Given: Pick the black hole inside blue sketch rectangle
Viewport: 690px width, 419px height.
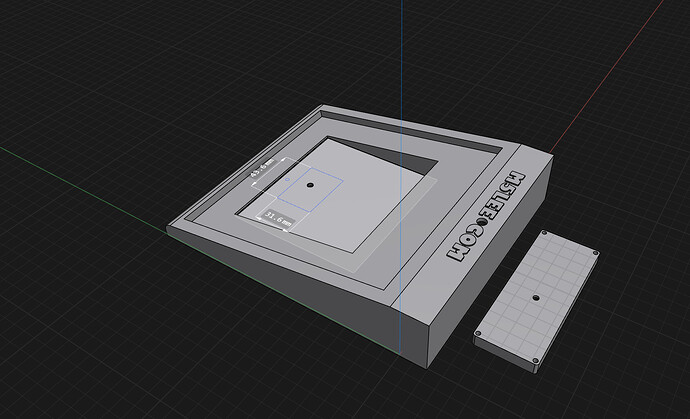Looking at the screenshot, I should 310,185.
